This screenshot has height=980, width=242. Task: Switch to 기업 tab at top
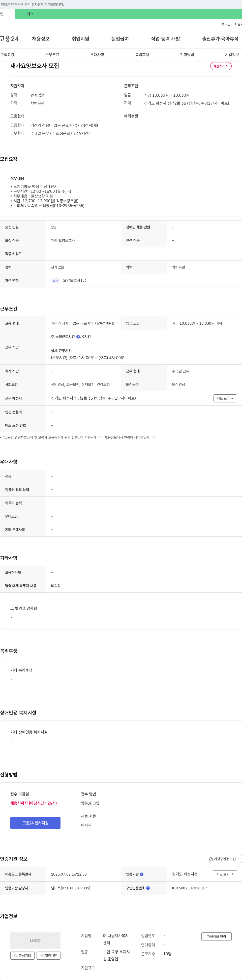pyautogui.click(x=30, y=14)
